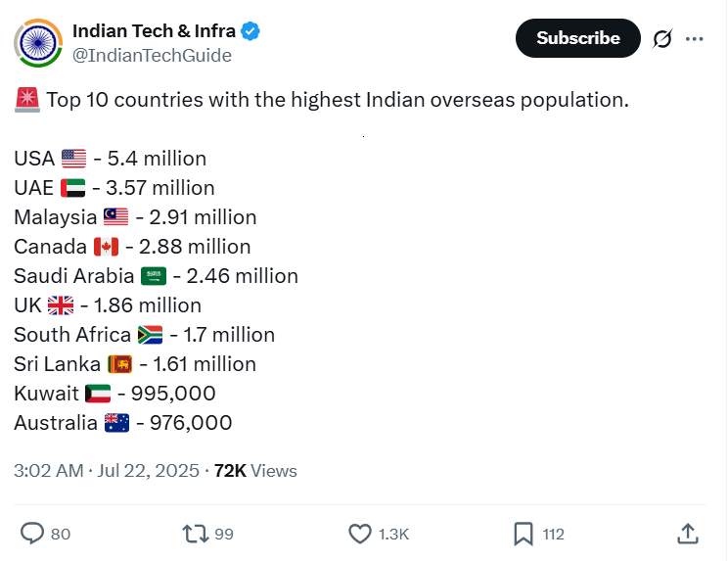Click the 112 bookmarks count

[x=553, y=534]
